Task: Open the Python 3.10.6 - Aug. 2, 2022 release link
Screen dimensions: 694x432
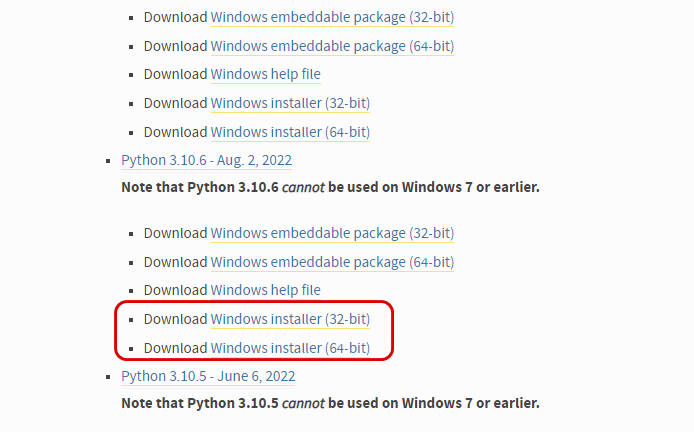Action: click(x=206, y=160)
